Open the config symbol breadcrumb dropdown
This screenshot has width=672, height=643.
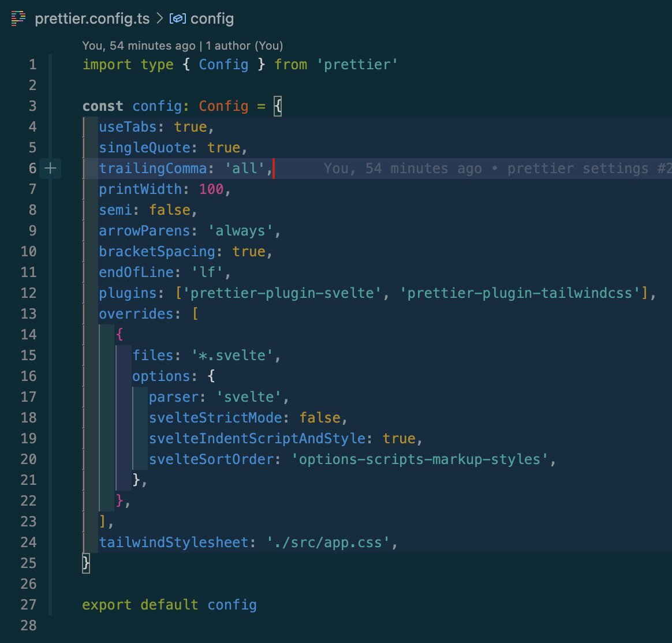pyautogui.click(x=212, y=18)
